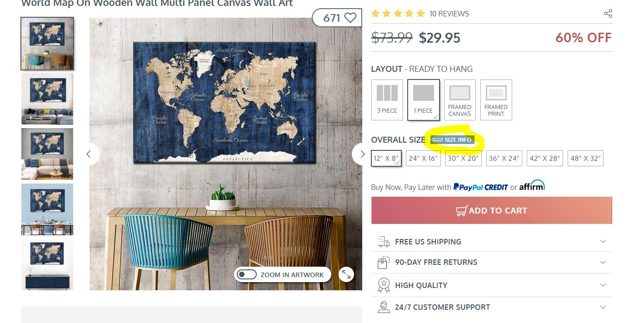Select the 3 Piece layout icon

[387, 100]
